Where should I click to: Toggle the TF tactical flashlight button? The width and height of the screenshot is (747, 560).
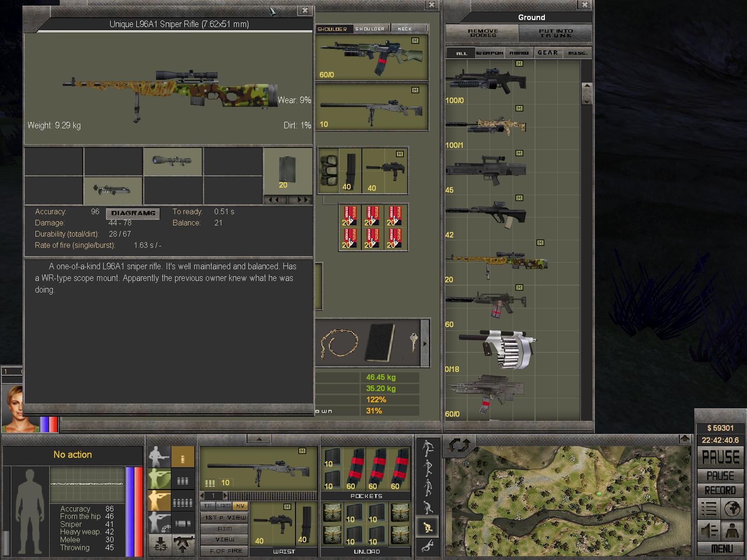[x=208, y=506]
